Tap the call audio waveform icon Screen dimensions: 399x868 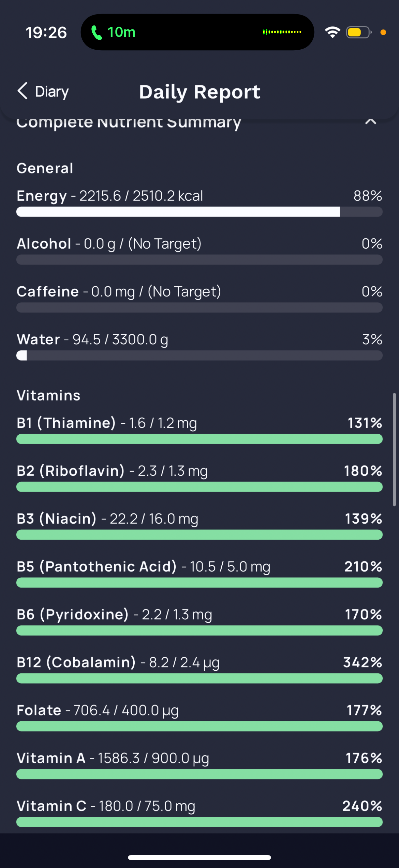tap(282, 32)
